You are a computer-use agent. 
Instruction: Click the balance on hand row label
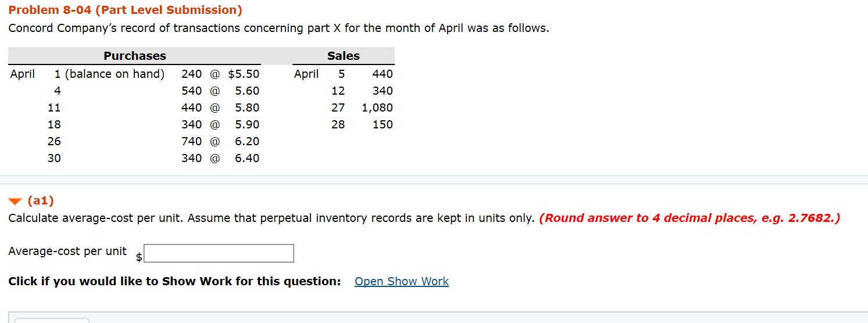[x=109, y=74]
